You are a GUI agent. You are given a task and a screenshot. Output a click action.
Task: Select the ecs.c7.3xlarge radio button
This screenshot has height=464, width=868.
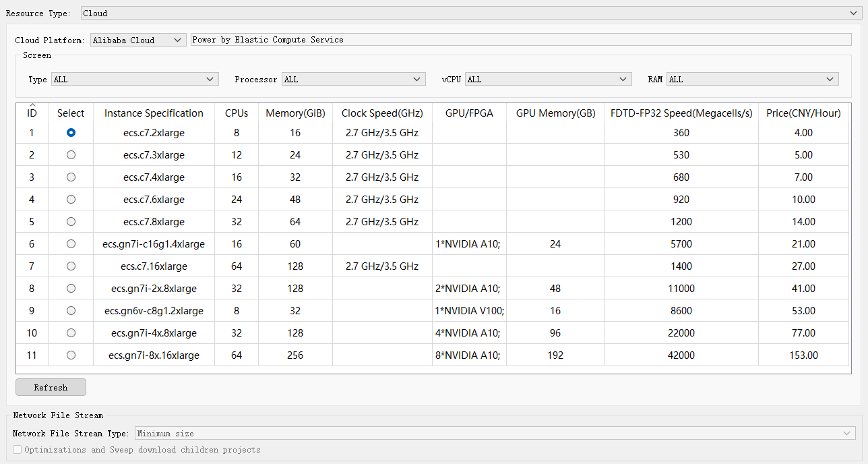(x=71, y=155)
